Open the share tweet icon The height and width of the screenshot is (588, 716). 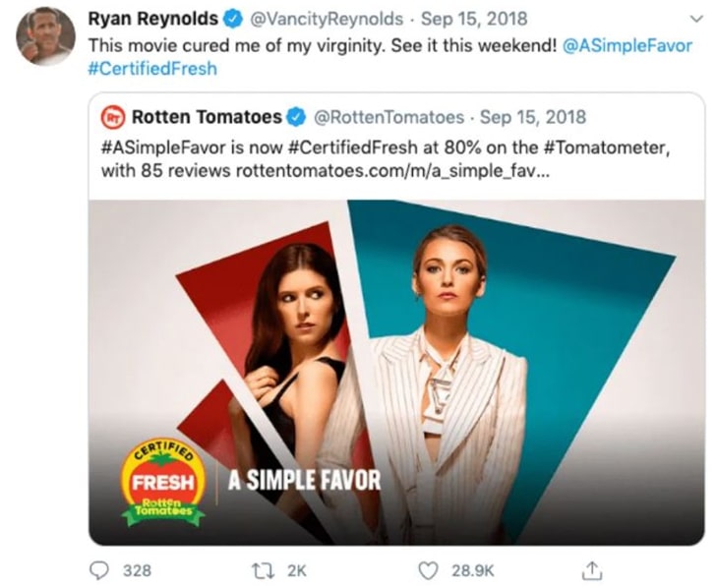pos(592,569)
